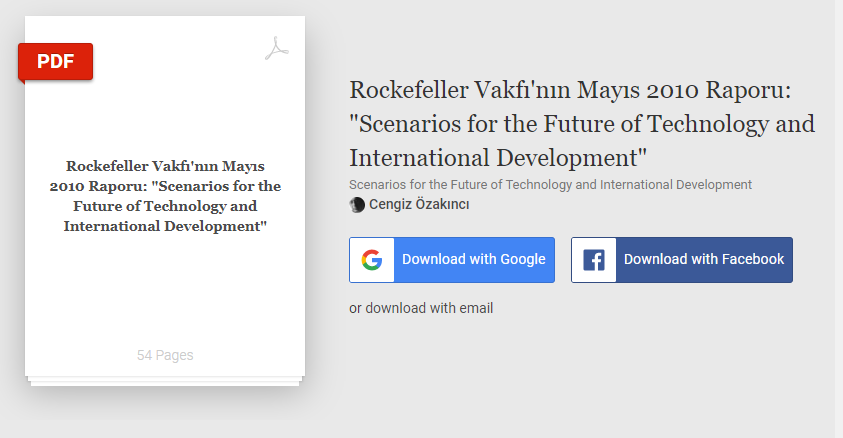The height and width of the screenshot is (438, 843).
Task: Click the Google logo icon on the download button
Action: point(372,260)
